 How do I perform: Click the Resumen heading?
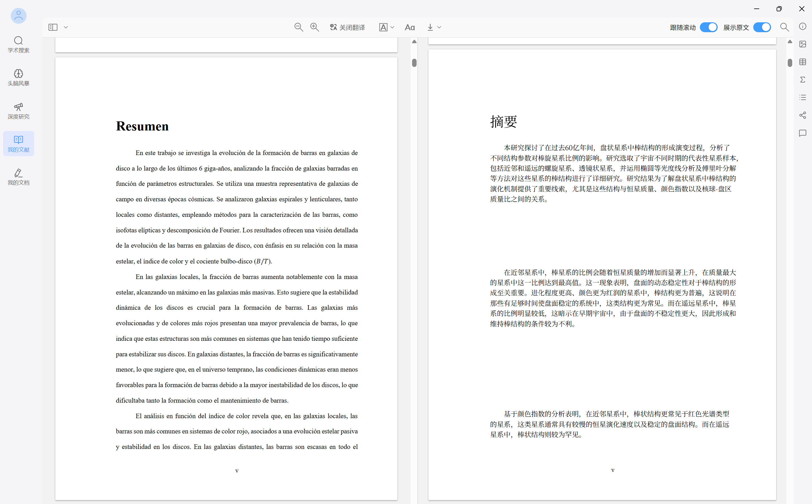142,126
